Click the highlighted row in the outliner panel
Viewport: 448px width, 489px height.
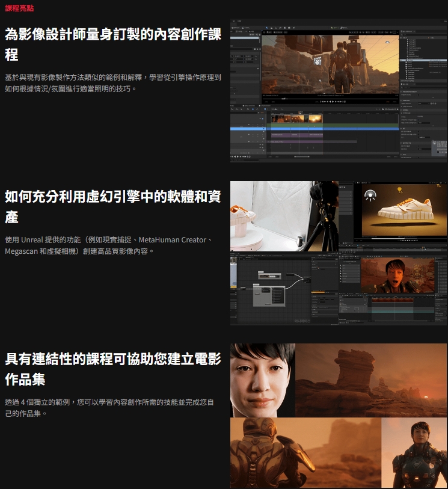[x=423, y=60]
